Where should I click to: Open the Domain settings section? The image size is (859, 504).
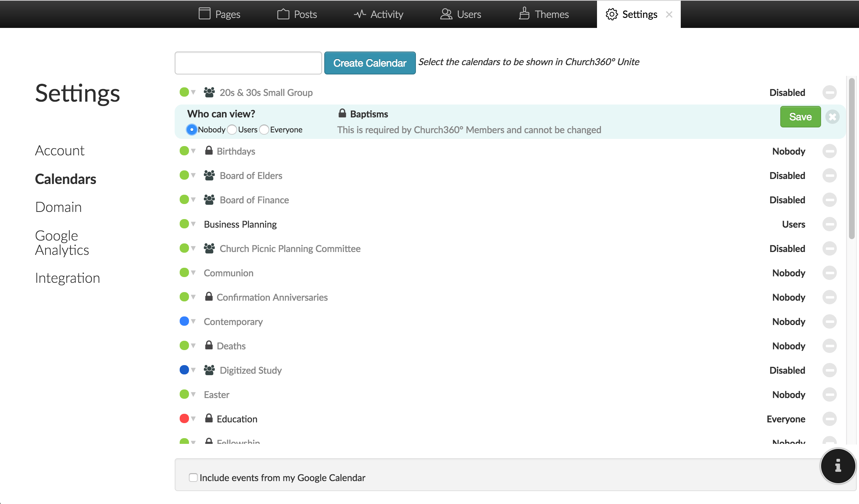[x=58, y=207]
